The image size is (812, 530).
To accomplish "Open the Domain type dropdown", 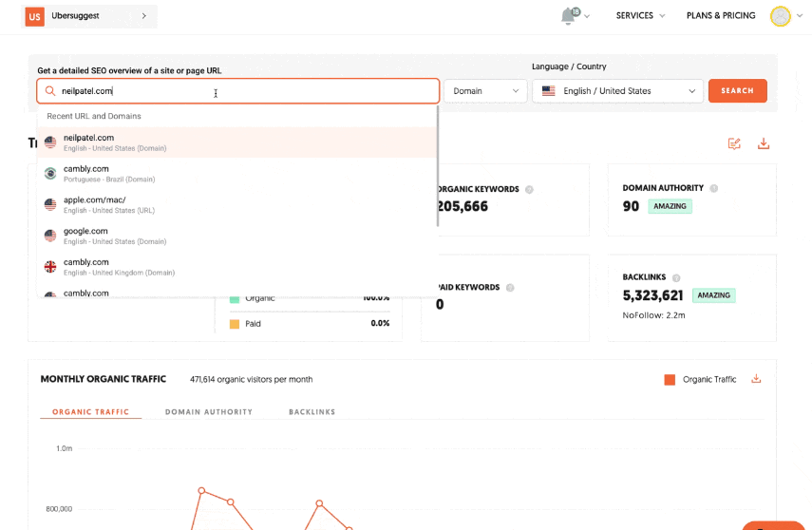I will pyautogui.click(x=485, y=91).
